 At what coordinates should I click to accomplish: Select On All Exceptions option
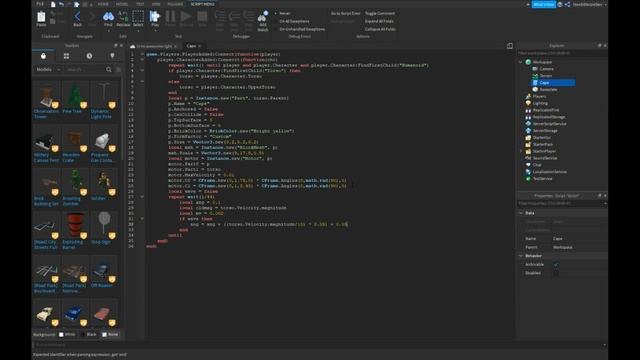coord(292,21)
